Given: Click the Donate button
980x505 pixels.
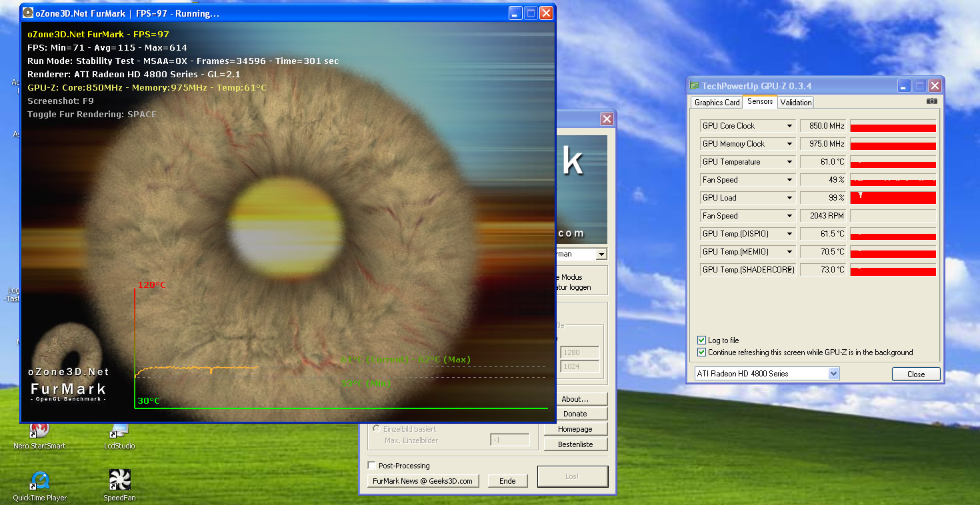Looking at the screenshot, I should (x=575, y=414).
